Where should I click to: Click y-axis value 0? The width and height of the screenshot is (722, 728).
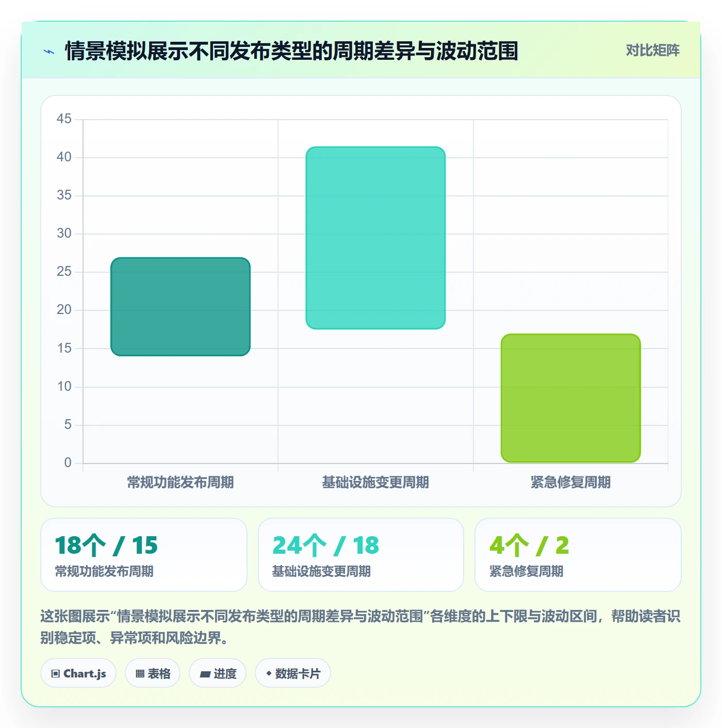[x=68, y=462]
